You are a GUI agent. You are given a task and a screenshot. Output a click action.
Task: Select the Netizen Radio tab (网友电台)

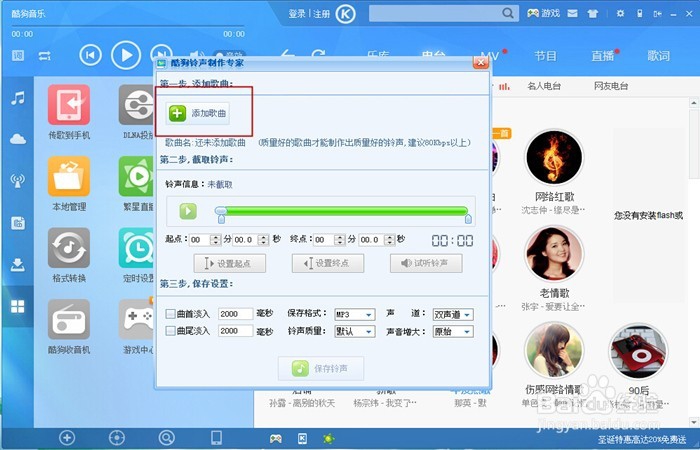click(x=611, y=86)
